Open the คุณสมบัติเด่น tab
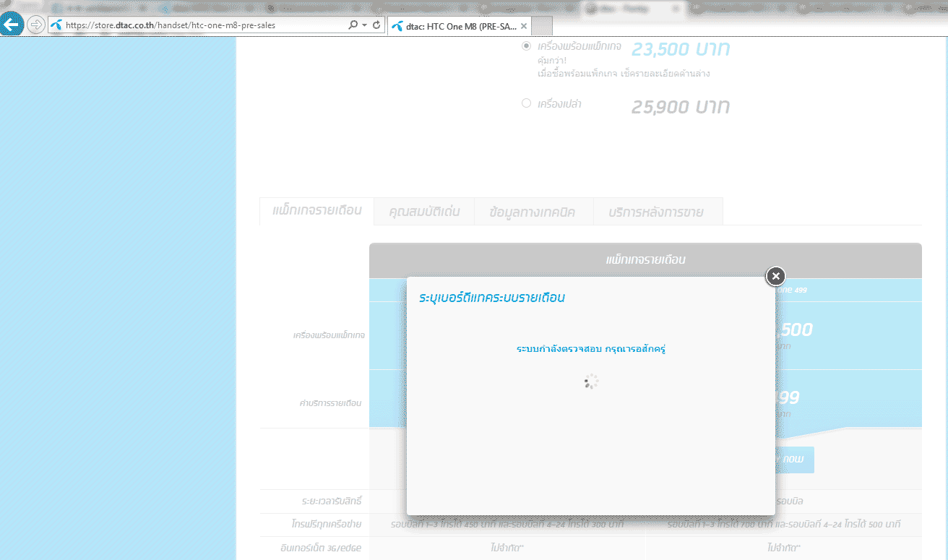The height and width of the screenshot is (560, 948). click(424, 212)
